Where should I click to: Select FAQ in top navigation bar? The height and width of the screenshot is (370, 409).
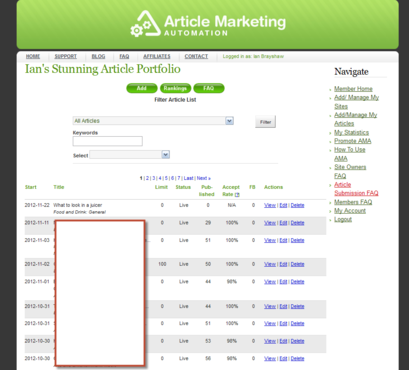(124, 56)
